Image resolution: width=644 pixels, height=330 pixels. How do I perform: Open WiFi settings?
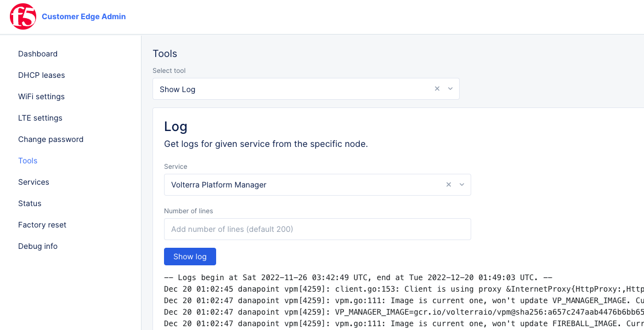tap(41, 96)
